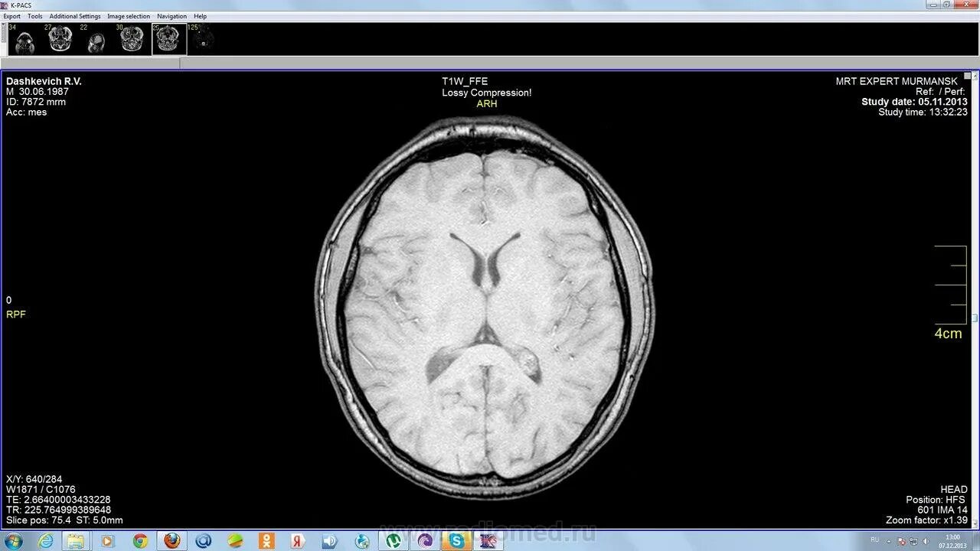Switch to Firefox in the taskbar
This screenshot has height=551, width=980.
pyautogui.click(x=171, y=541)
